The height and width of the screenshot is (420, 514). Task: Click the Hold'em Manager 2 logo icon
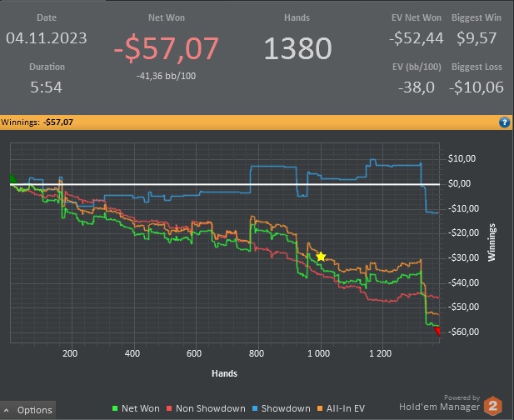pos(492,406)
